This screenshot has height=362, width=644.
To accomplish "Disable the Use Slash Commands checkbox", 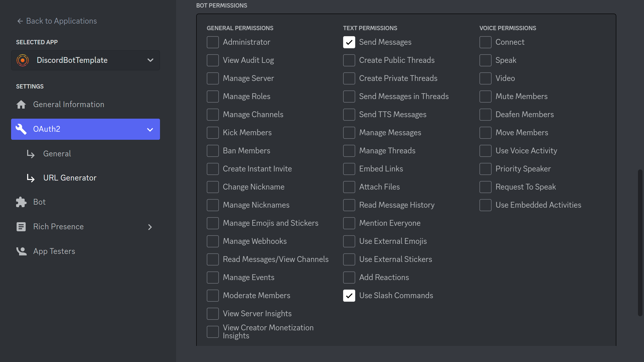I will point(349,296).
